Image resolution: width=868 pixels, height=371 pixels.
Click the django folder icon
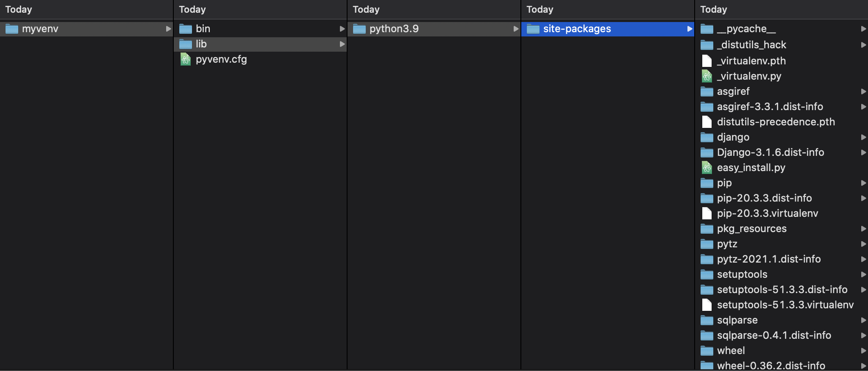[707, 137]
